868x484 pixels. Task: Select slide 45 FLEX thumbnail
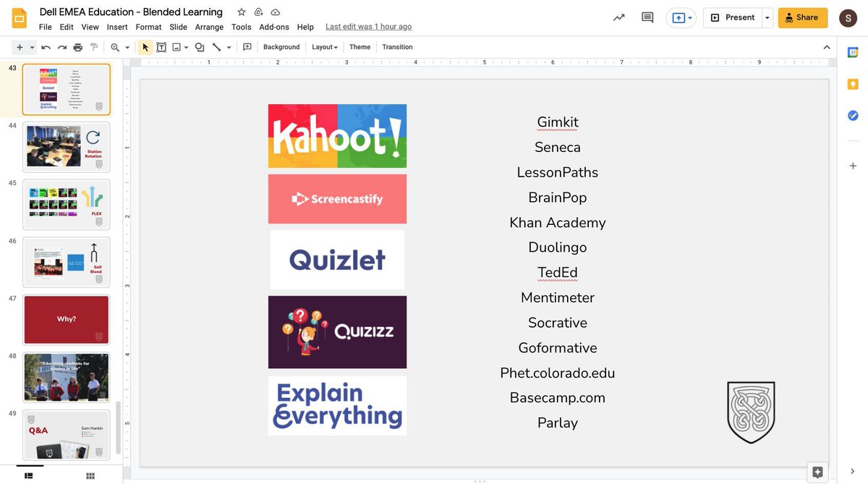67,205
